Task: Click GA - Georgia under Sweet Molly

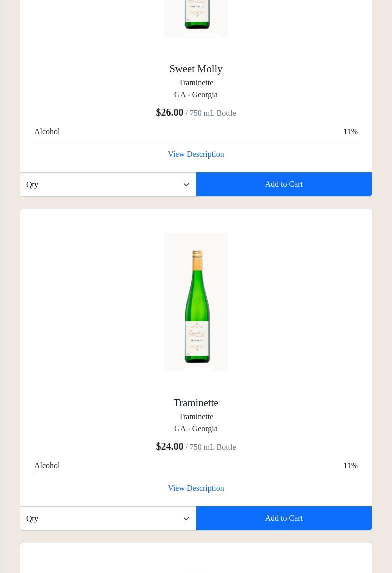Action: tap(196, 95)
